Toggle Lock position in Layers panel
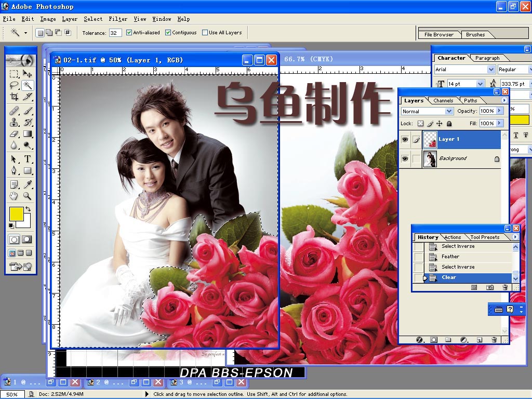Screen dimensions: 532x399 440,124
